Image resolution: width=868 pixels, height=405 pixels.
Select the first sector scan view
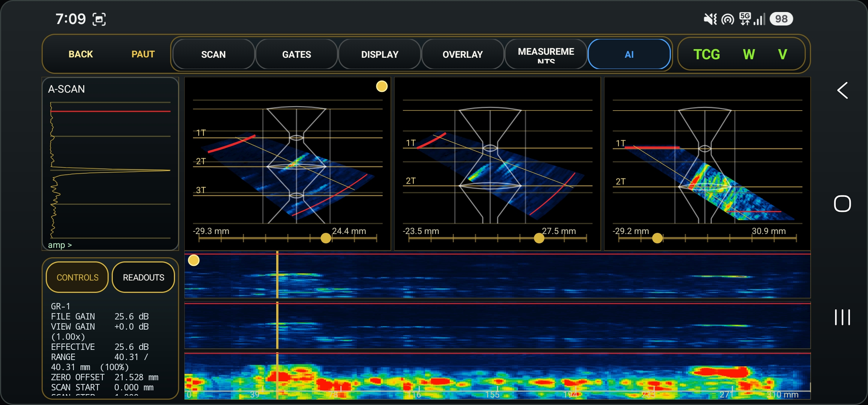(x=287, y=164)
